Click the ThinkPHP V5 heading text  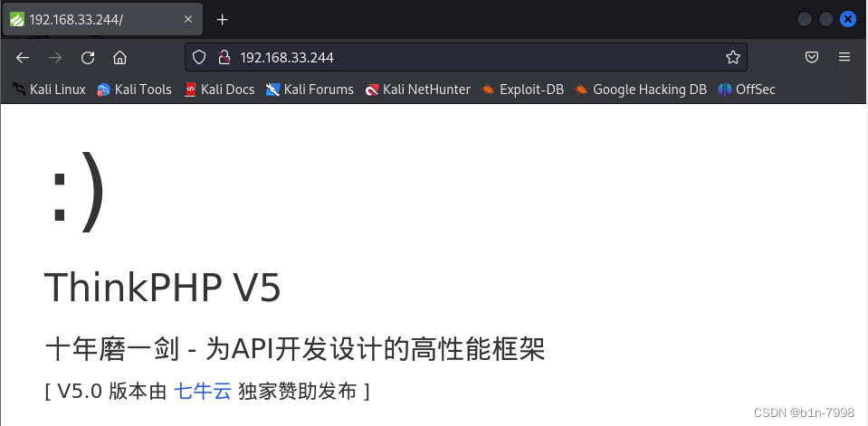tap(163, 288)
